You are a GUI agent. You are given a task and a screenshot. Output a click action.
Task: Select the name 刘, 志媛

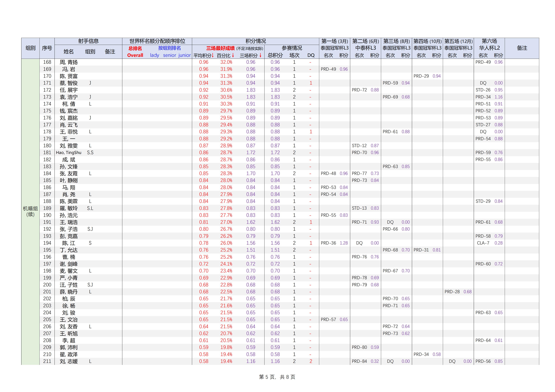[x=69, y=362]
